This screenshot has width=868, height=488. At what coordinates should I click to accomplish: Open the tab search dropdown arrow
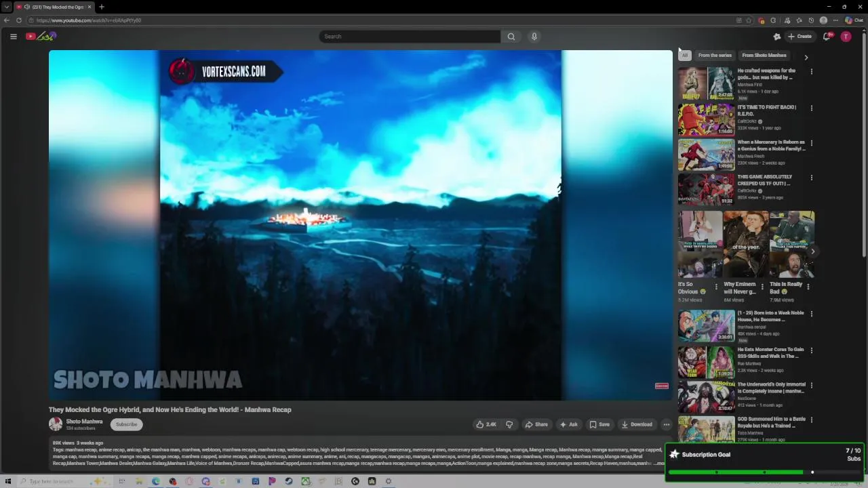(6, 7)
